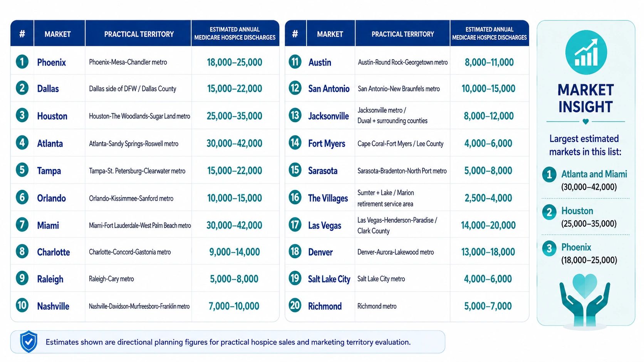The width and height of the screenshot is (644, 362).
Task: Click the Atlanta market name
Action: [50, 143]
